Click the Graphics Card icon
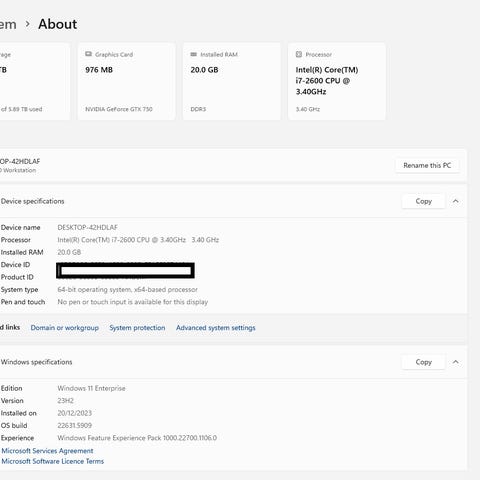480x480 pixels. [88, 54]
